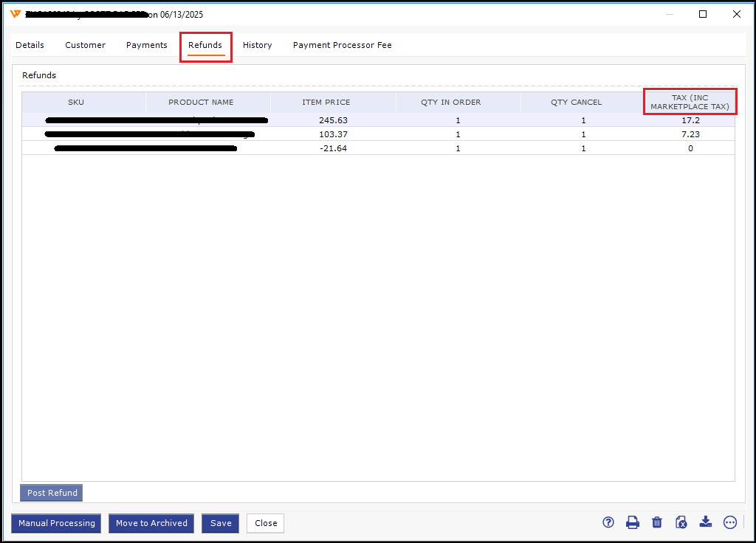Switch to the Details tab
Viewport: 756px width, 543px height.
30,45
